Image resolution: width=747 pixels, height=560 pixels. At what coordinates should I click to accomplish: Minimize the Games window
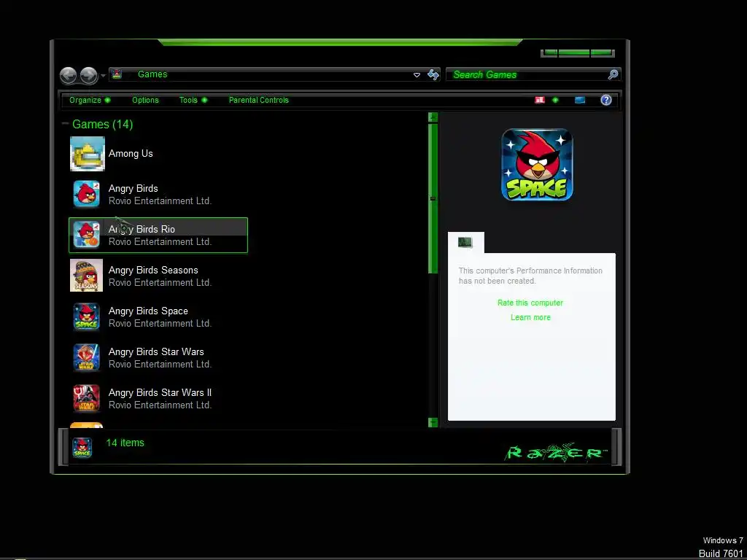550,52
